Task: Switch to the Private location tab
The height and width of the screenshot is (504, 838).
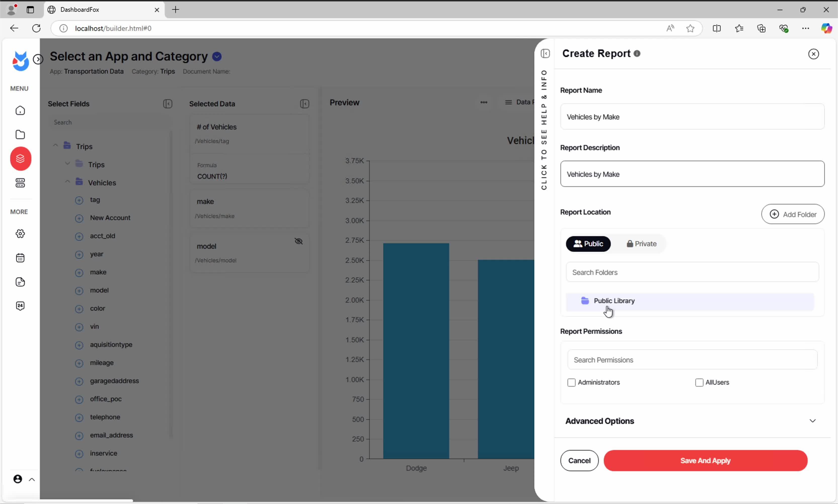Action: [641, 244]
